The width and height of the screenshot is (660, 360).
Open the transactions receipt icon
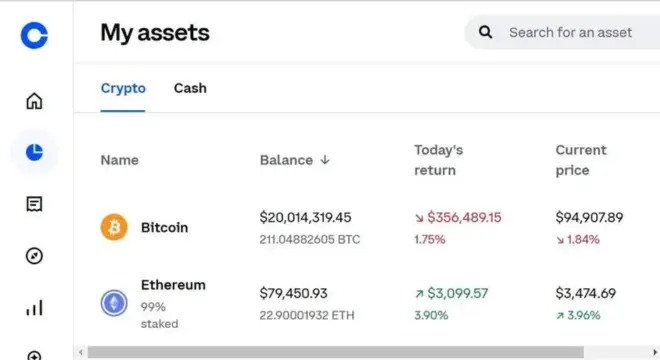[x=34, y=204]
